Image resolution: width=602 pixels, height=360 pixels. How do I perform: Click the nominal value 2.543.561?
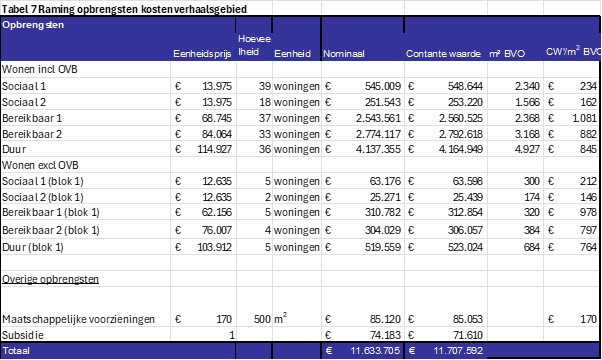coord(378,118)
